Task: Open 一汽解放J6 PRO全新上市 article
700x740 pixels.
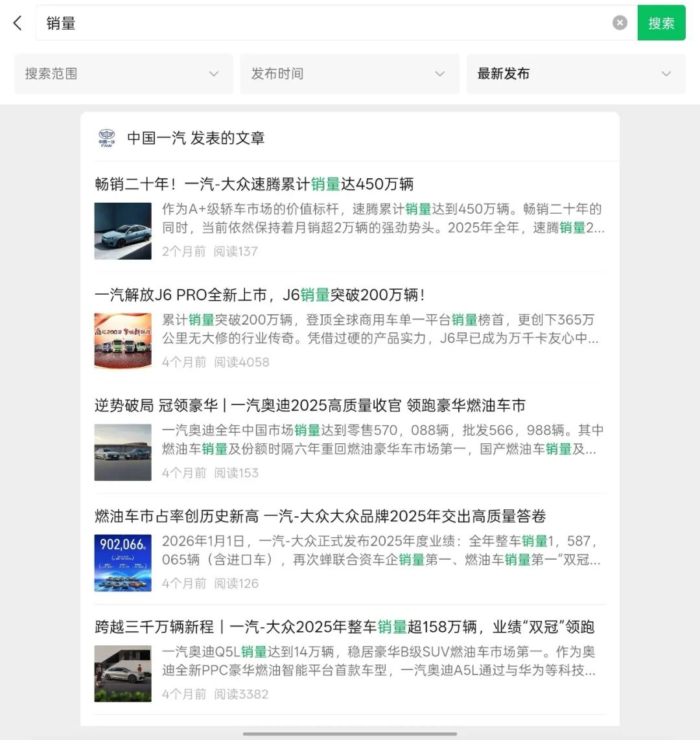Action: [260, 295]
